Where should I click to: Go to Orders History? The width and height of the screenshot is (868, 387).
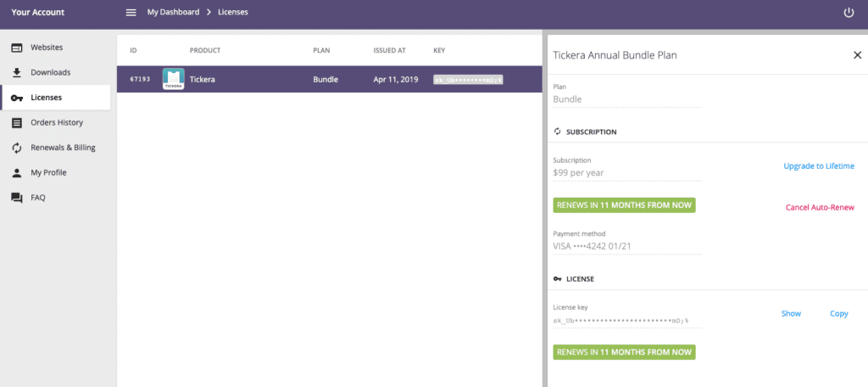click(x=55, y=122)
